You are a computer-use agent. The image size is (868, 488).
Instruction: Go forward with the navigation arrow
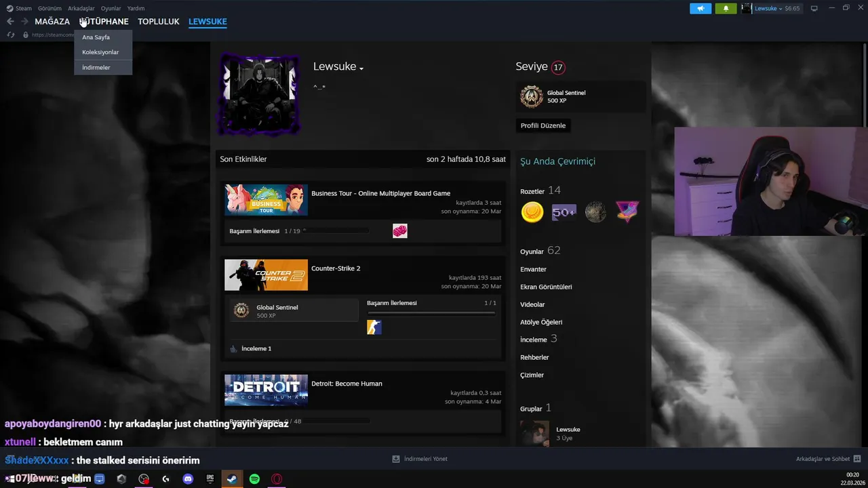tap(24, 22)
